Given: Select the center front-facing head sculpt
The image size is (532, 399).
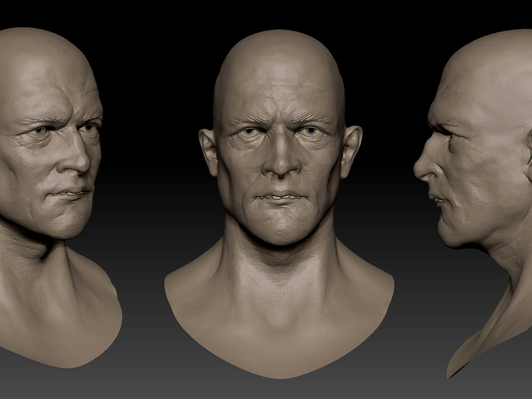Looking at the screenshot, I should coord(279,204).
